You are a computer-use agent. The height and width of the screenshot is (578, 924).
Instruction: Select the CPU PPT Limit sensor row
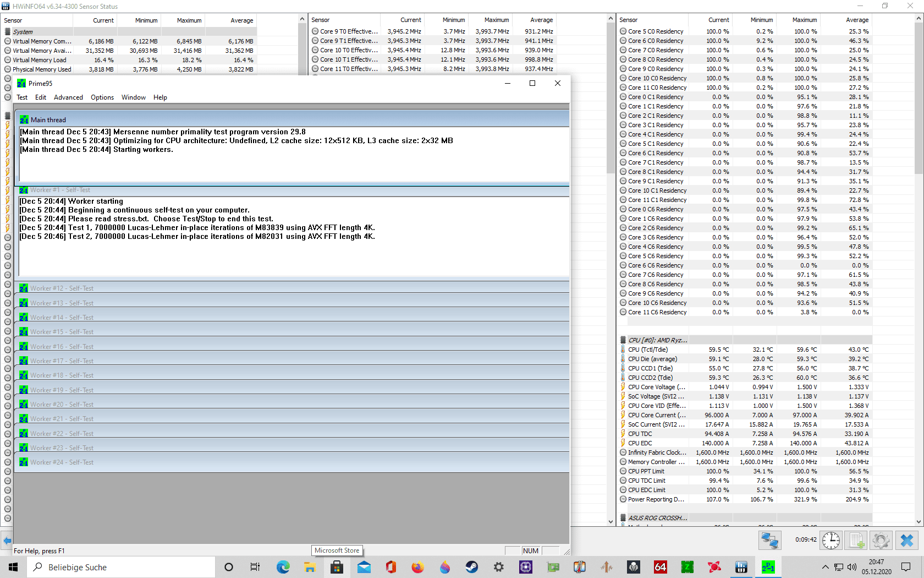point(745,471)
